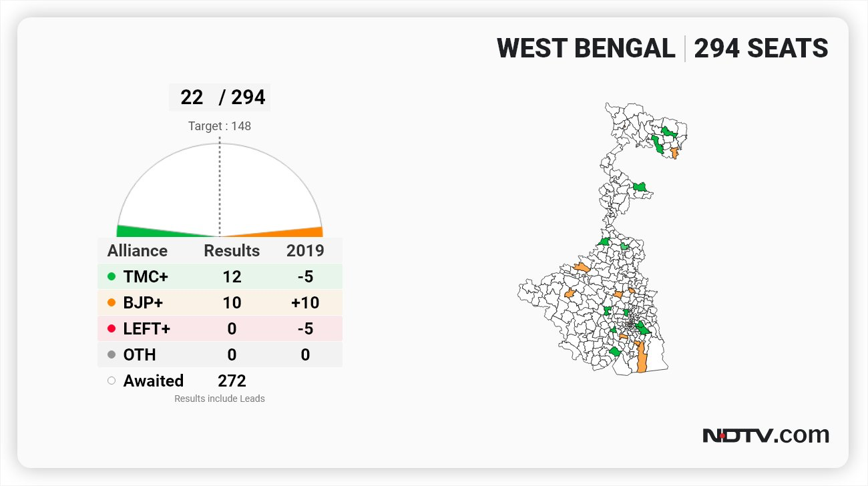Click the Awaited 272 count
Image resolution: width=868 pixels, height=486 pixels.
[232, 381]
